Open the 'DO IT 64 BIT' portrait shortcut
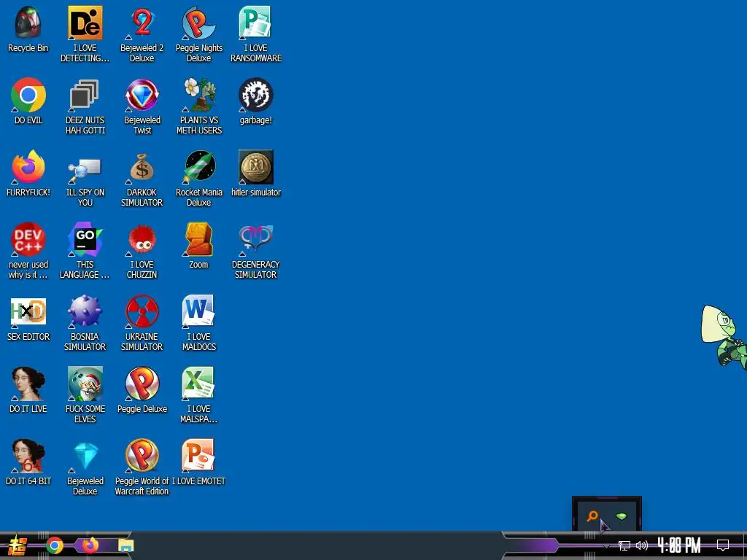Viewport: 747px width, 560px height. coord(28,456)
